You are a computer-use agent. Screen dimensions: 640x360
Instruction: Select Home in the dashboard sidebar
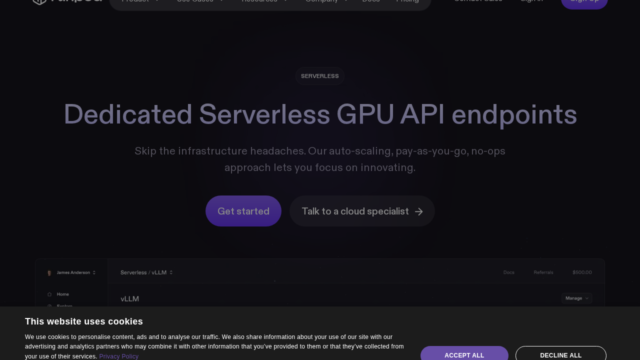click(x=58, y=294)
